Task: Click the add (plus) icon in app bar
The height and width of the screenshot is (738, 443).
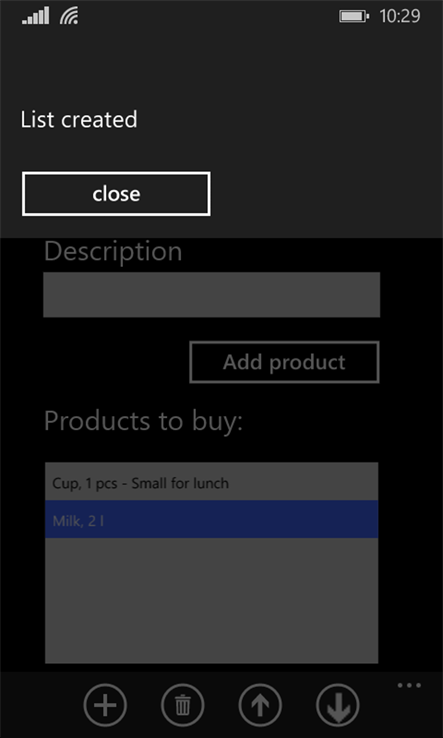Action: click(105, 705)
